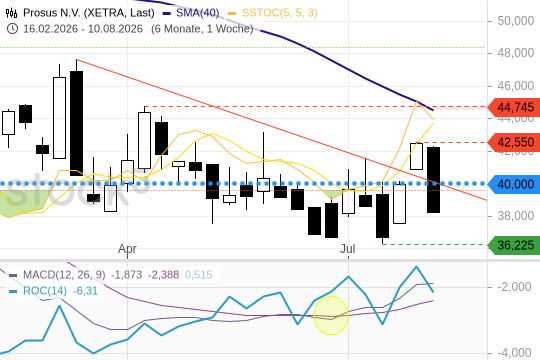Screen dimensions: 540x360
Task: Click the Apr marker on the time axis
Action: 127,249
